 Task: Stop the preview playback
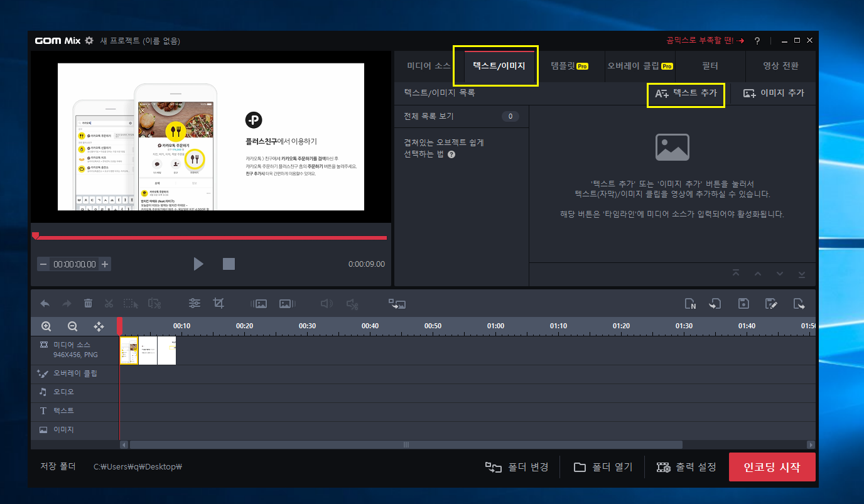(229, 264)
